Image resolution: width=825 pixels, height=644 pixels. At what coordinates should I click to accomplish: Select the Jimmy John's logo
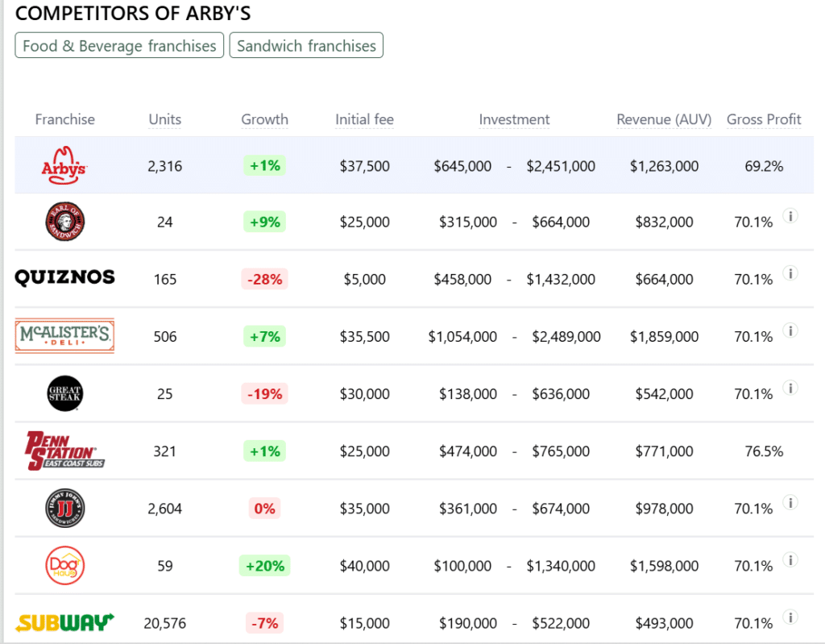click(64, 508)
